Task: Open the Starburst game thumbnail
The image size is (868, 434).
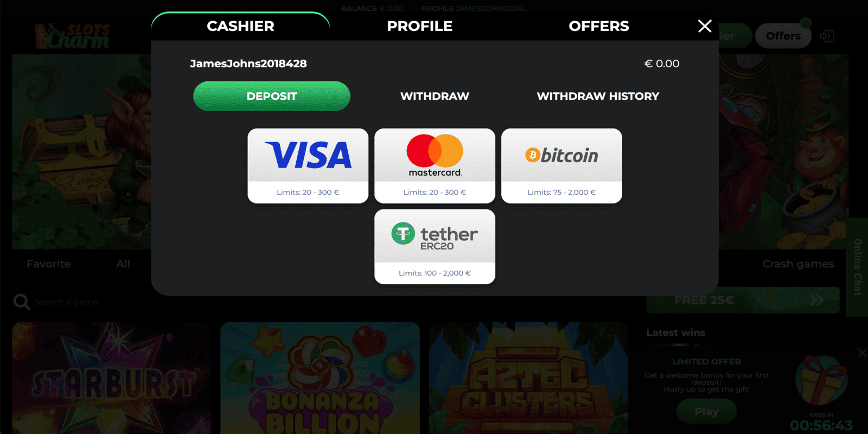Action: click(x=112, y=378)
